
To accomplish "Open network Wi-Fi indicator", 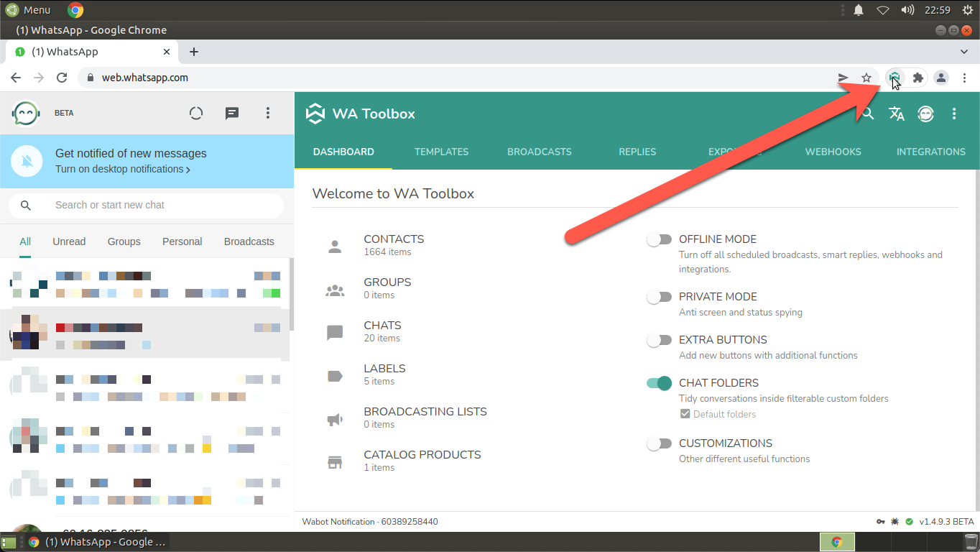I will point(883,10).
